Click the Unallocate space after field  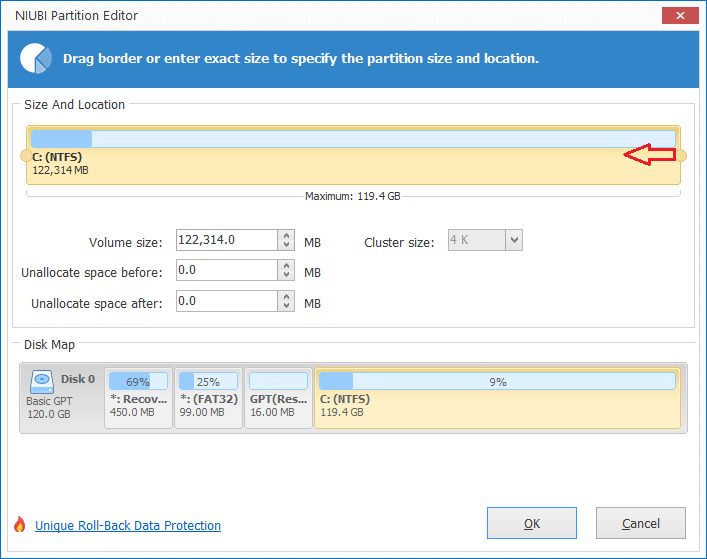227,301
